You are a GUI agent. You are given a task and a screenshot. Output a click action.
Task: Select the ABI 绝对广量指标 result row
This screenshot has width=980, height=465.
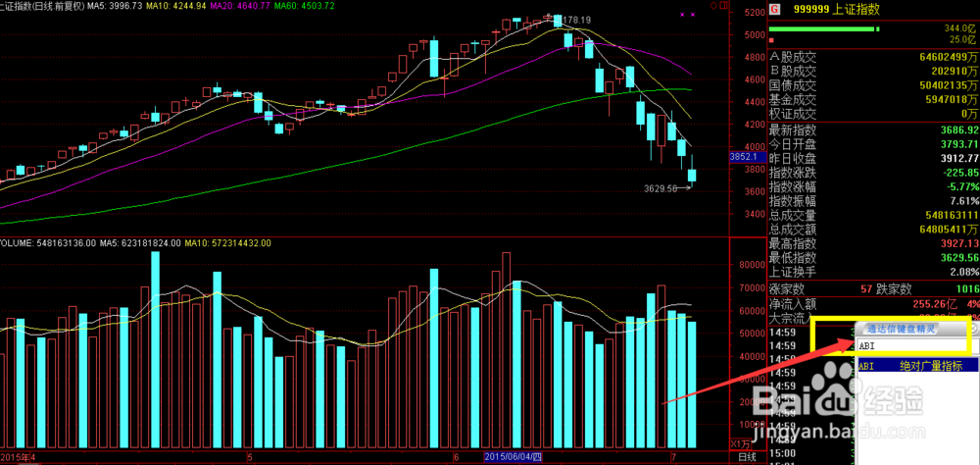coord(917,366)
